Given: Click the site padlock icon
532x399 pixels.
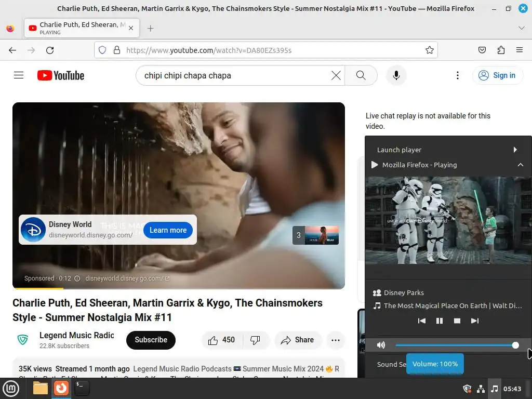Looking at the screenshot, I should click(117, 50).
